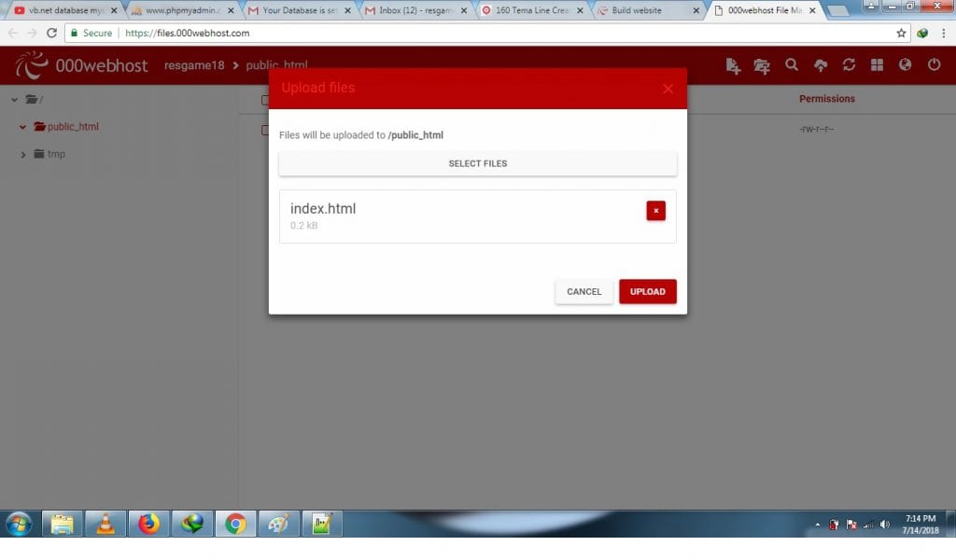
Task: Remove index.html from upload list
Action: click(656, 211)
